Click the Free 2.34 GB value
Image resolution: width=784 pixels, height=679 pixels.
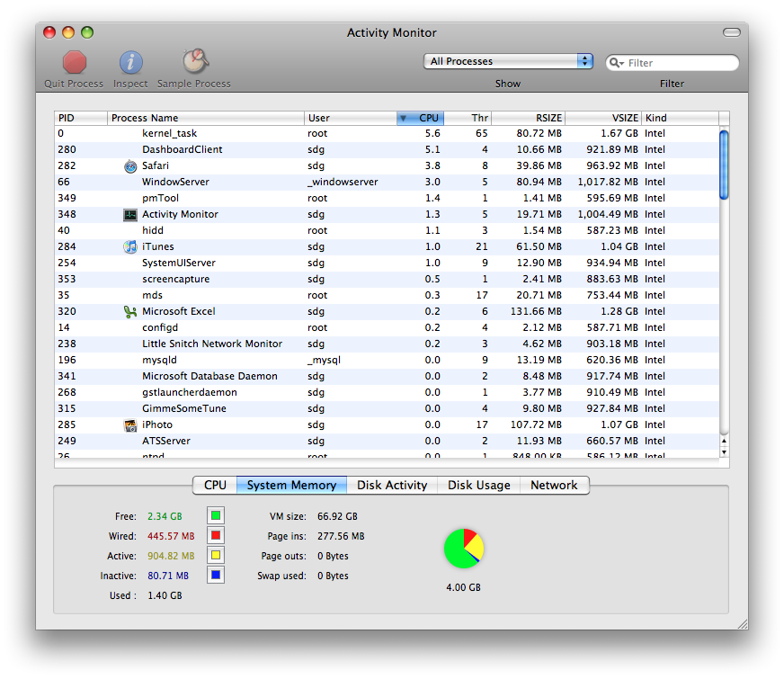tap(165, 516)
